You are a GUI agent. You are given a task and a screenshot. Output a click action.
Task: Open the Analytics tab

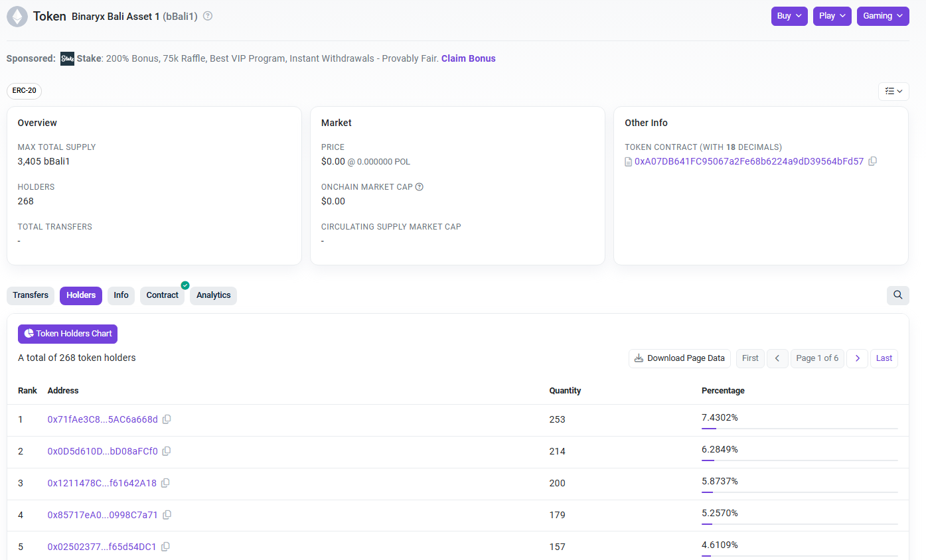[x=213, y=295]
